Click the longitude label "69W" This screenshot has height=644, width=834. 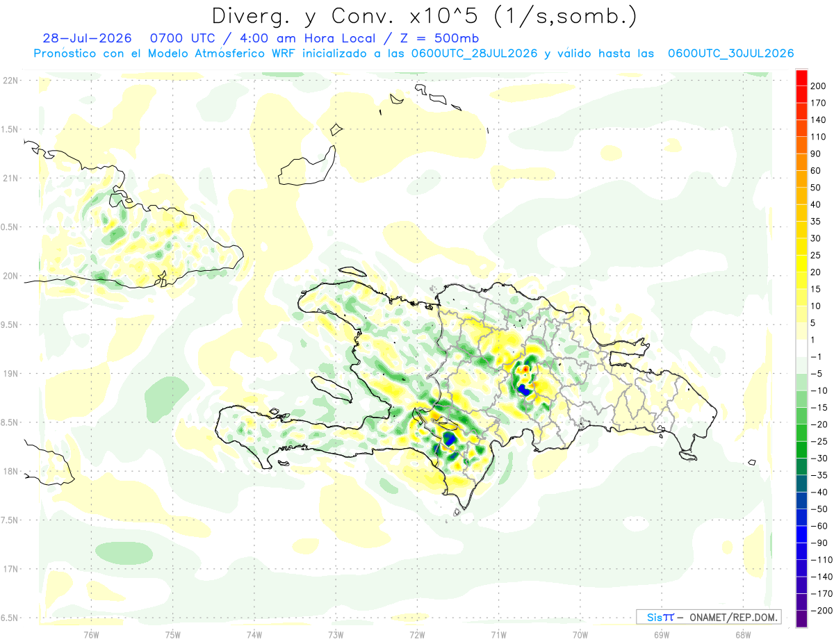(662, 635)
